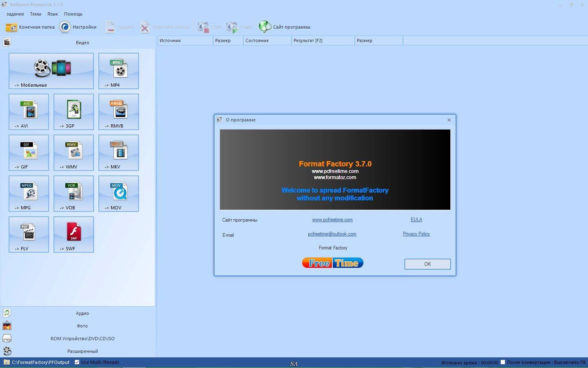The width and height of the screenshot is (588, 368).
Task: Click the Стоп toolbar button
Action: pyautogui.click(x=209, y=27)
